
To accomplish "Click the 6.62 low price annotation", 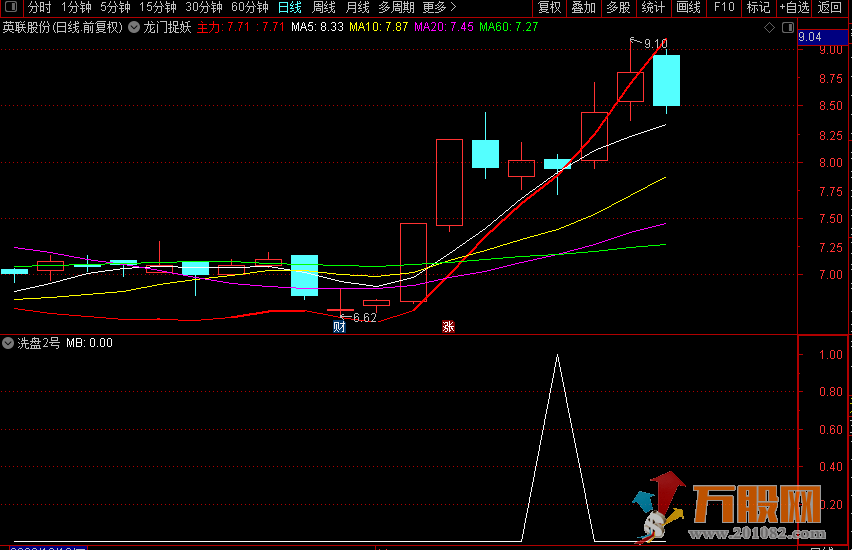I will tap(365, 317).
